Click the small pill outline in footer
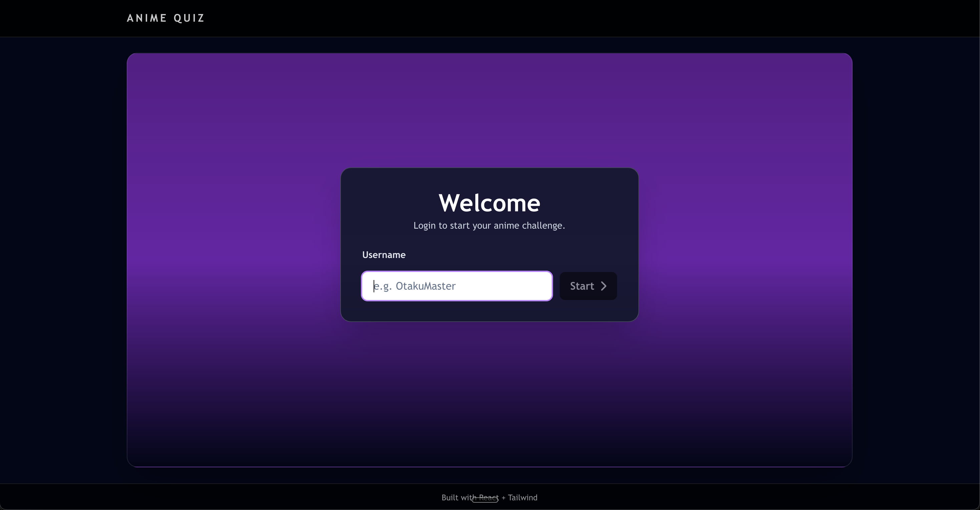Image resolution: width=980 pixels, height=510 pixels. 485,502
